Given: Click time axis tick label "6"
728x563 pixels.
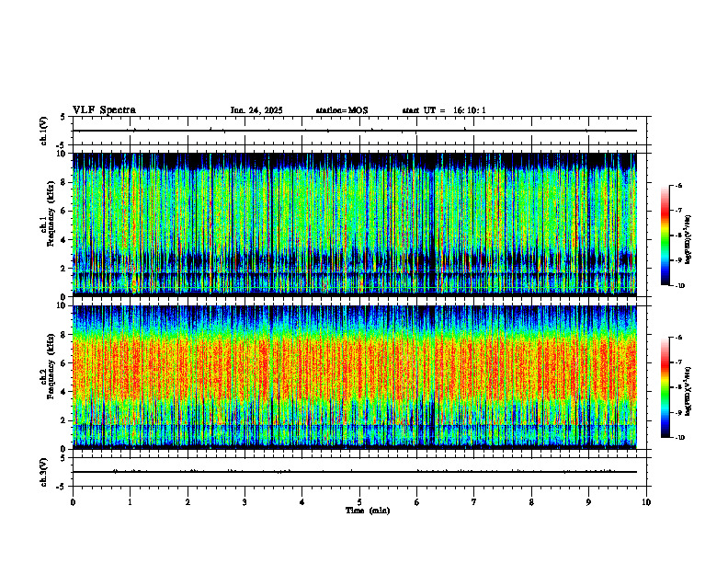Looking at the screenshot, I should [x=417, y=502].
